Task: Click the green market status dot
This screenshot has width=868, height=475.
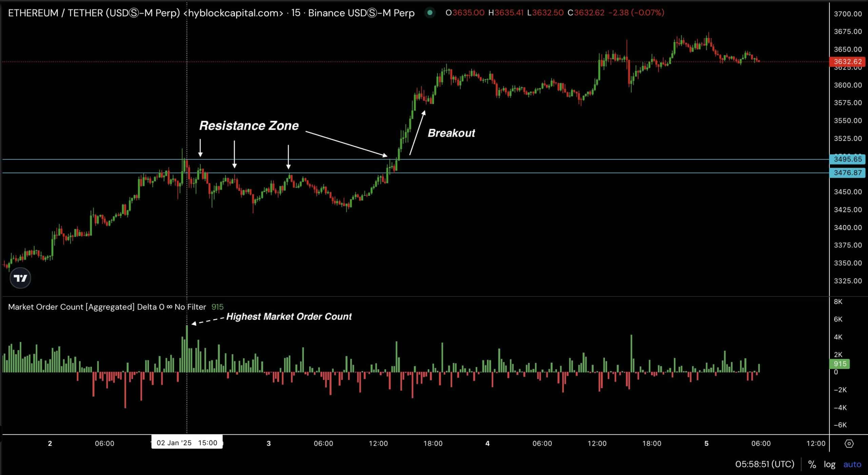Action: (430, 13)
